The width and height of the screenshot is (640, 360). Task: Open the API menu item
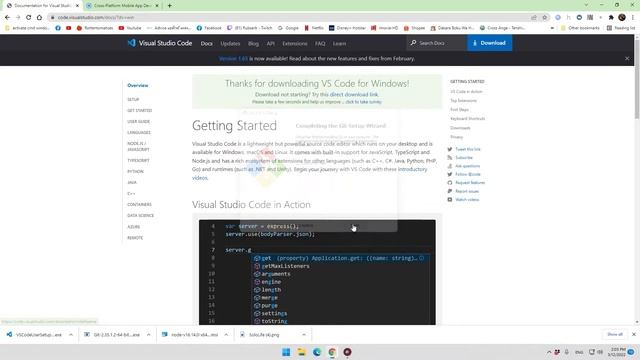pos(270,43)
